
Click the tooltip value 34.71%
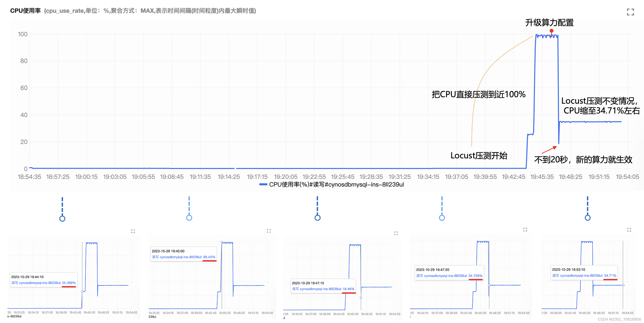point(610,276)
